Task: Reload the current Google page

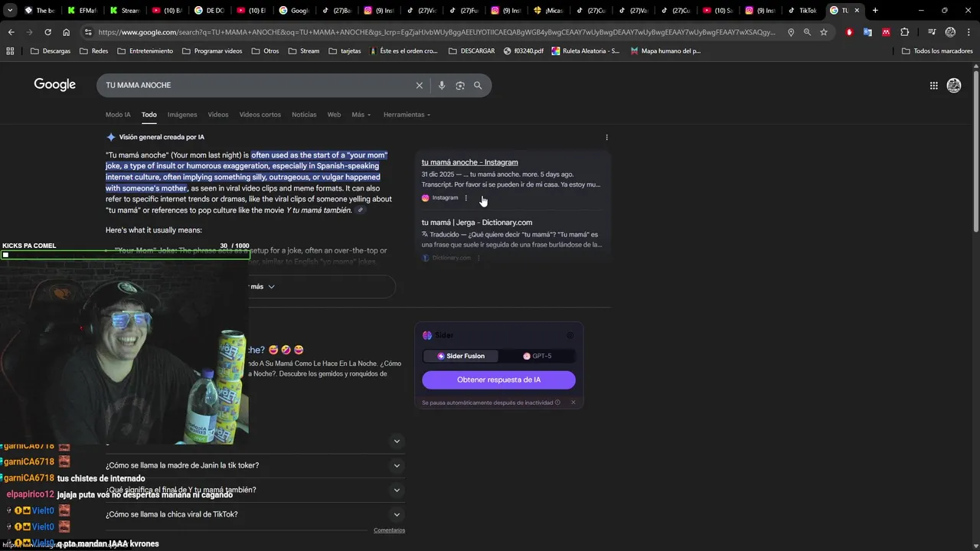Action: [x=48, y=32]
